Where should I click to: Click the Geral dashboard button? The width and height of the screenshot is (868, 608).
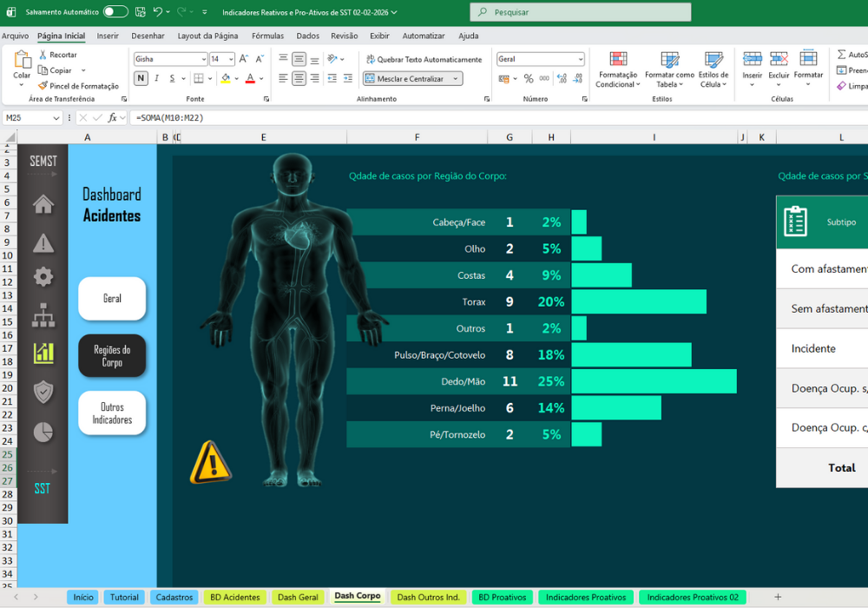point(112,299)
